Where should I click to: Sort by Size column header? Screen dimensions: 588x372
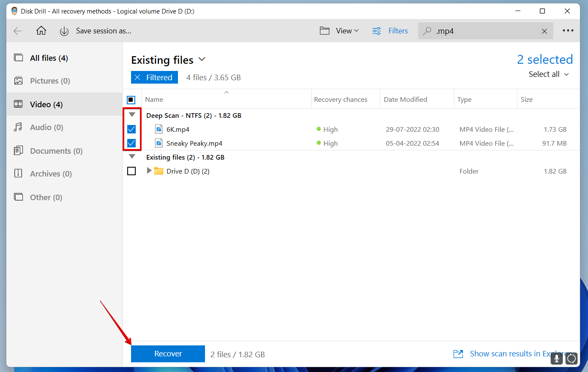click(x=548, y=100)
